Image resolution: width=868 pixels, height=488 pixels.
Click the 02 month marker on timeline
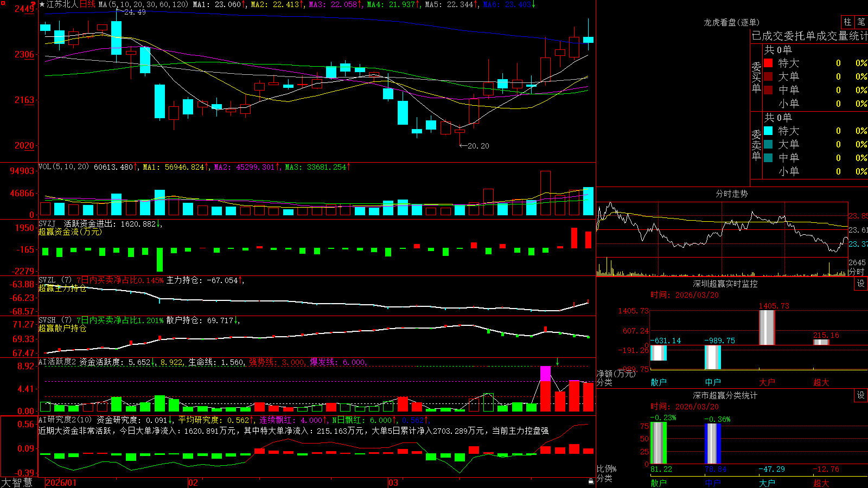click(x=193, y=483)
